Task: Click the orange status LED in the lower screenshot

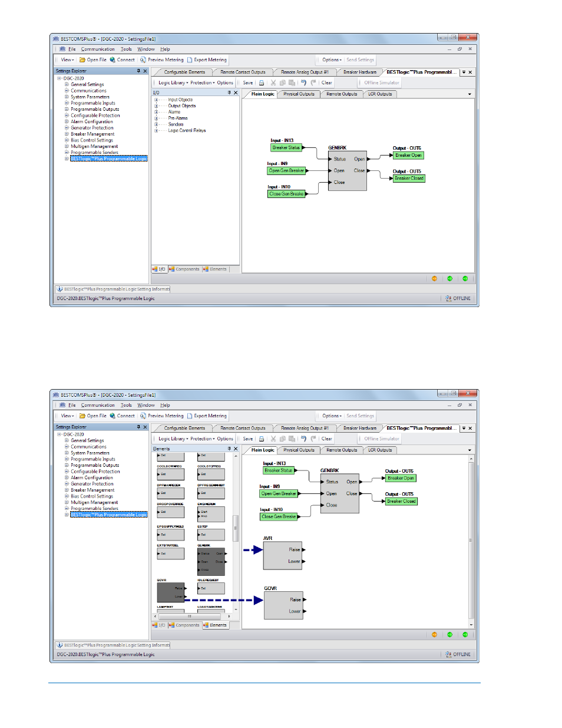Action: (435, 635)
